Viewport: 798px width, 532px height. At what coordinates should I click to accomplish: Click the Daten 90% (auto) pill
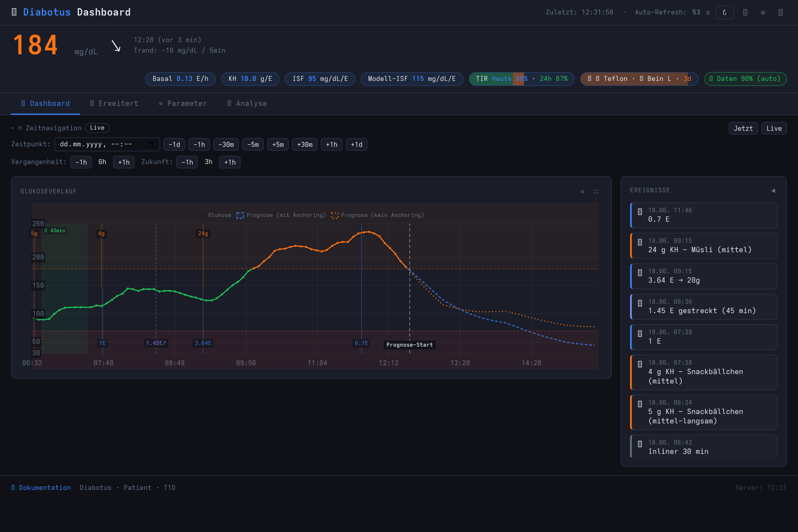tap(745, 79)
